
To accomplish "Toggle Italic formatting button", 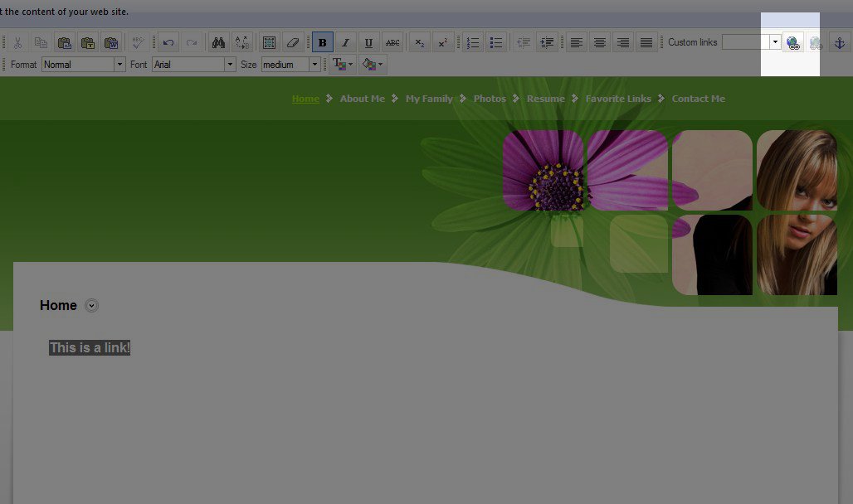I will tap(346, 42).
